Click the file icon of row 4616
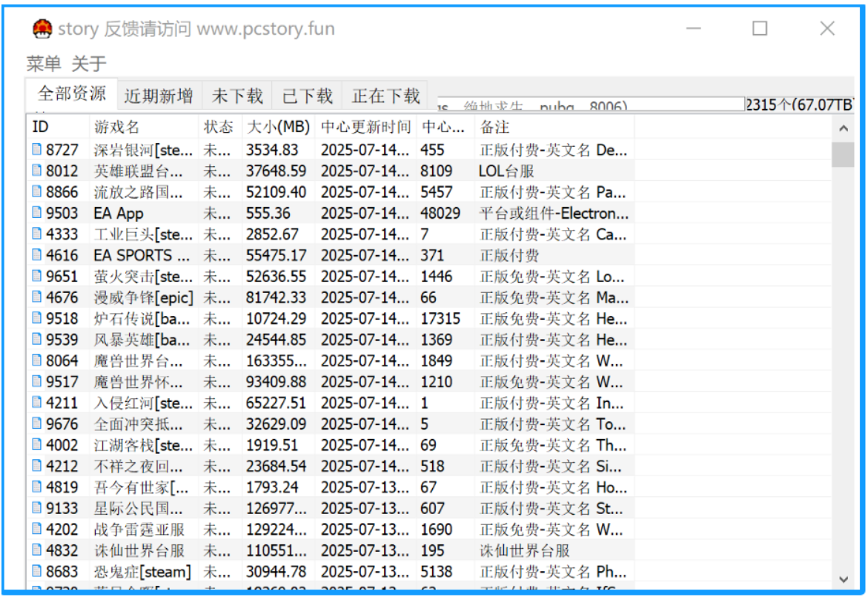 (x=36, y=254)
